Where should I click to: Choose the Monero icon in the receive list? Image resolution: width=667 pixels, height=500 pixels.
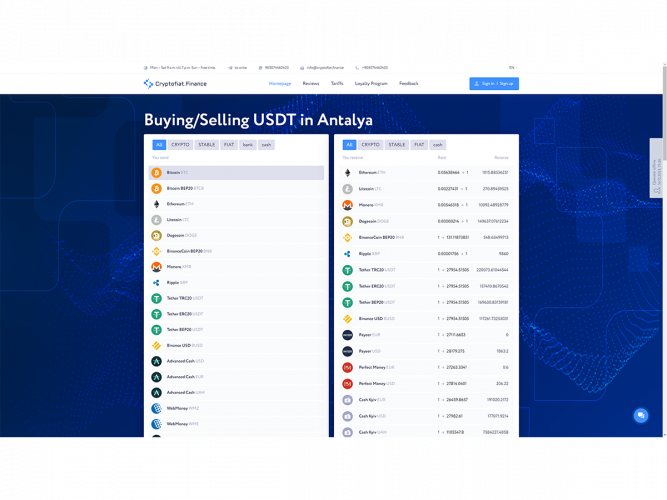pos(348,205)
